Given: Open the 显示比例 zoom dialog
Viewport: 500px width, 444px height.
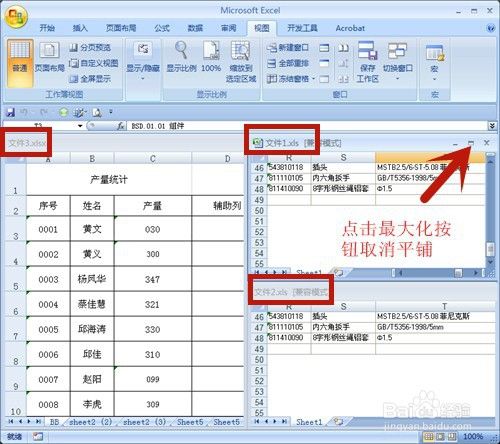Looking at the screenshot, I should coord(181,57).
